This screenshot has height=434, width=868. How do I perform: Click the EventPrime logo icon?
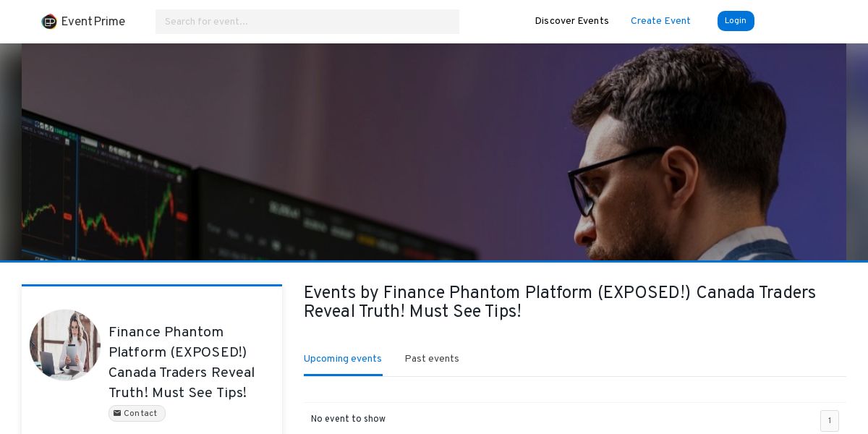point(49,22)
